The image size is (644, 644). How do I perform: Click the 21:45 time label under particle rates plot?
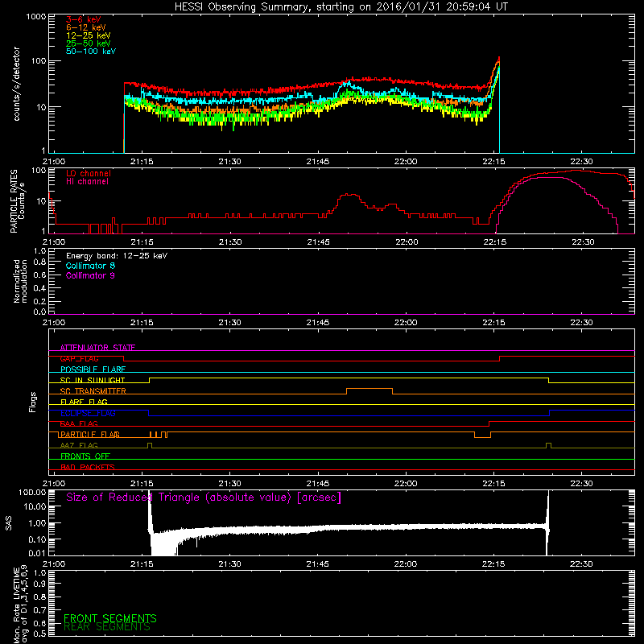tap(318, 242)
